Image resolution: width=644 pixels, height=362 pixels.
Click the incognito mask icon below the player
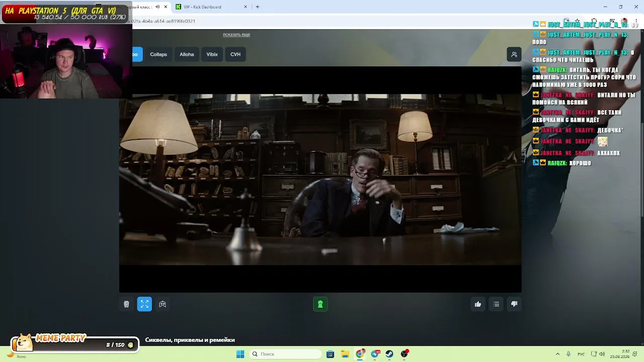point(163,304)
